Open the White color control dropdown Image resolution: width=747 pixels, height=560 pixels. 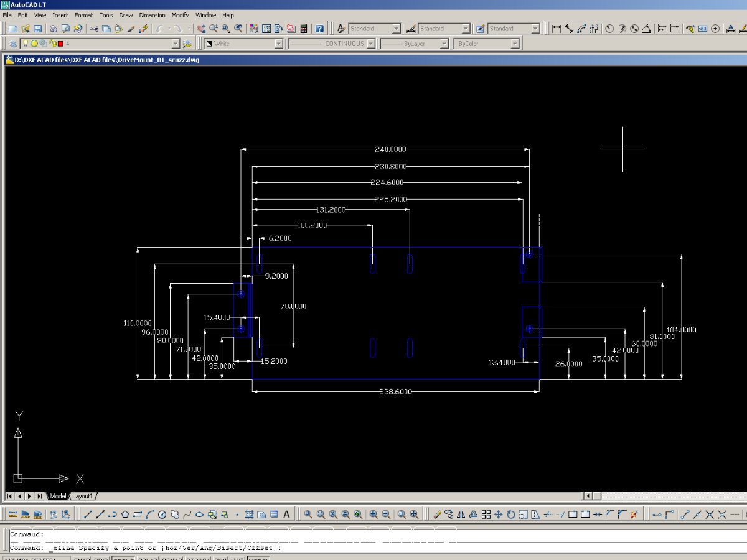pos(278,44)
